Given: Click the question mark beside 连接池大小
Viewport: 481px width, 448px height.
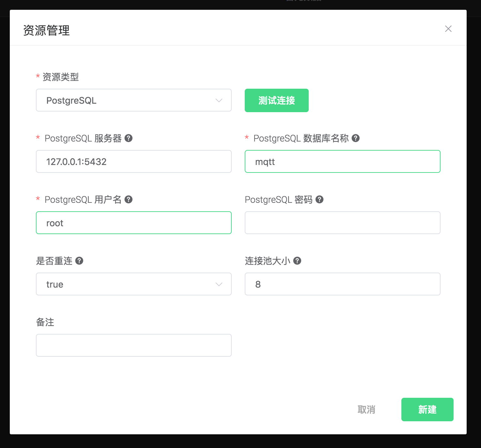Looking at the screenshot, I should 297,261.
